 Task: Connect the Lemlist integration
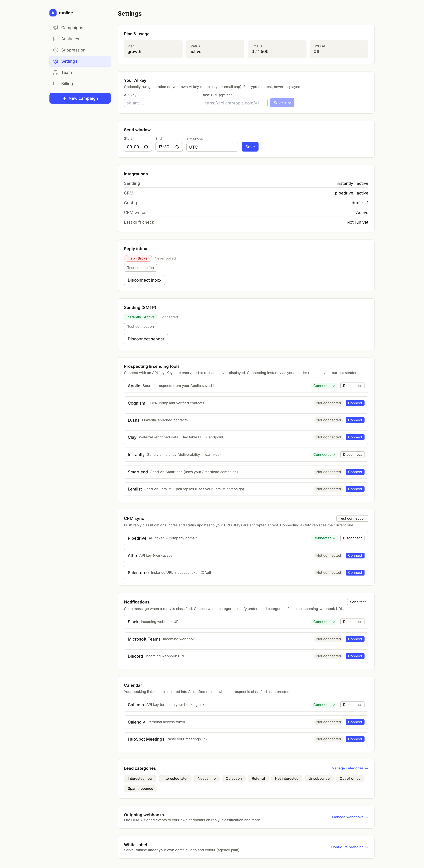(x=355, y=489)
